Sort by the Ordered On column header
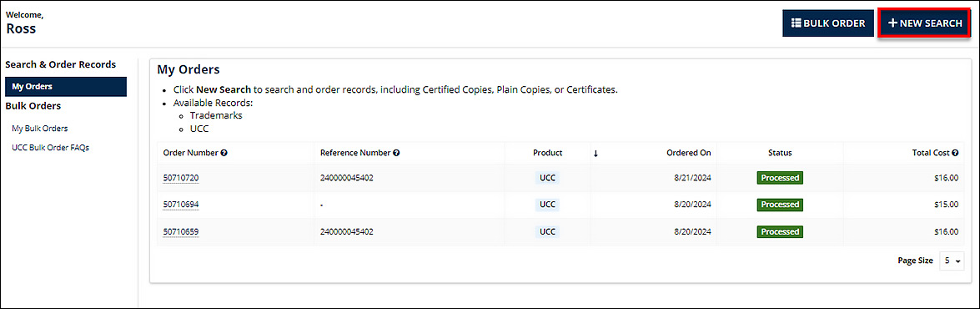This screenshot has width=980, height=309. [688, 153]
